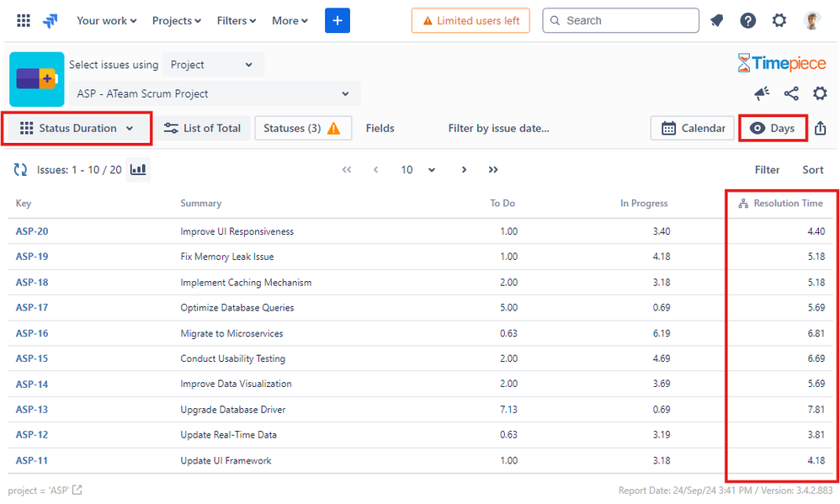Open the ASP-20 issue link

(x=32, y=231)
